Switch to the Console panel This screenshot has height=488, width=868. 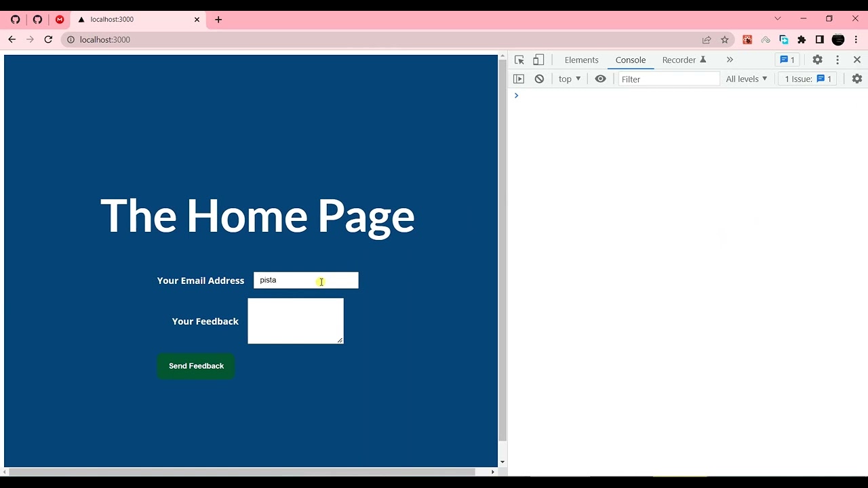(x=631, y=60)
